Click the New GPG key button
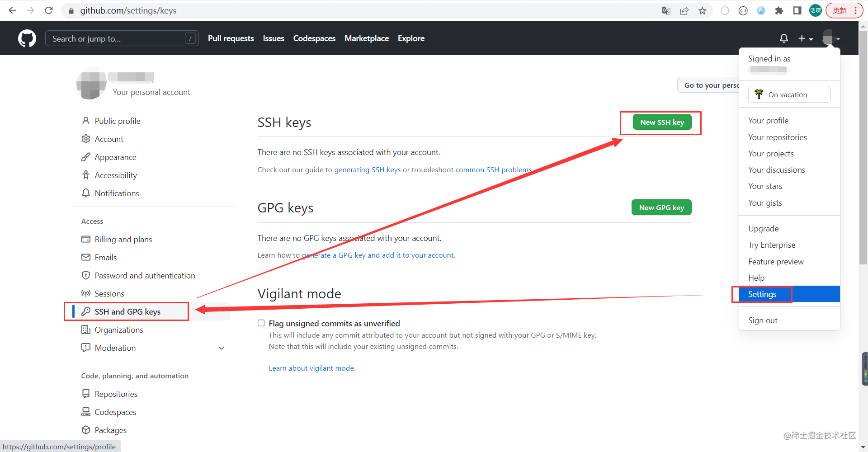Screen dimensions: 868x452 (x=661, y=207)
